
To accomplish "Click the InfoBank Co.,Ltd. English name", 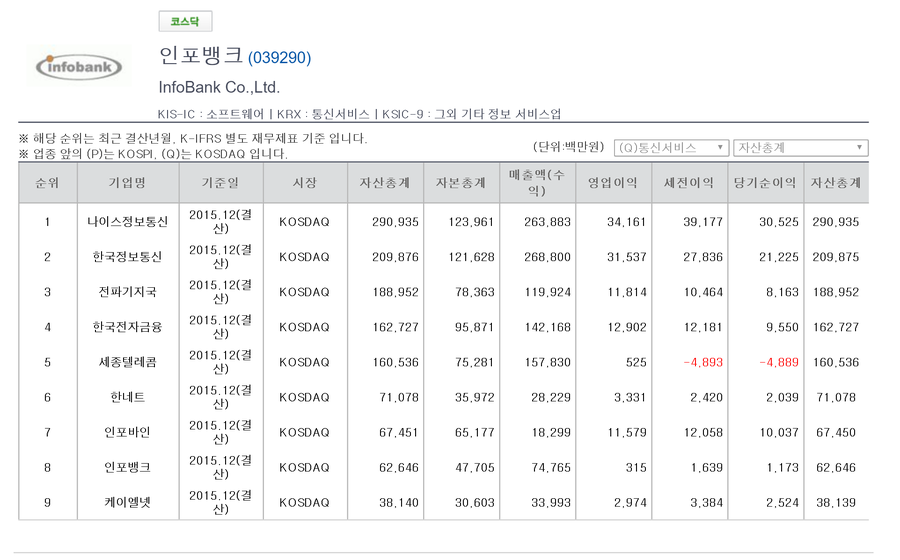I will (219, 87).
